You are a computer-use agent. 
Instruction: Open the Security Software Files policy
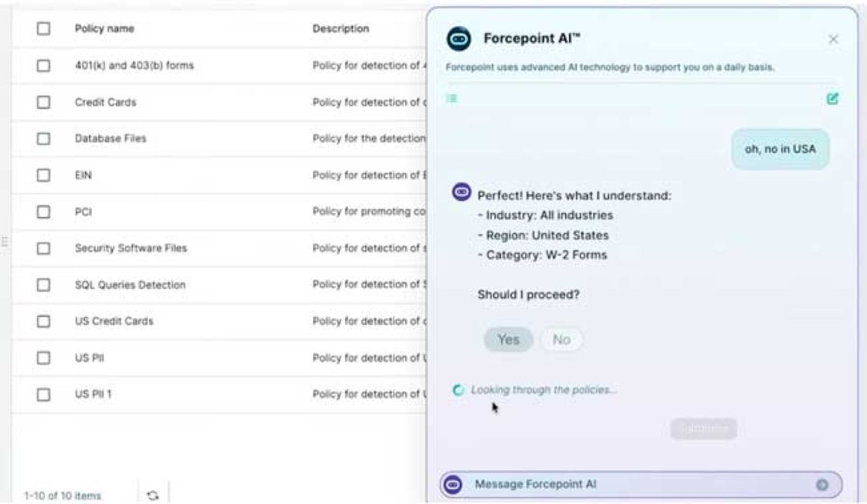pos(131,248)
